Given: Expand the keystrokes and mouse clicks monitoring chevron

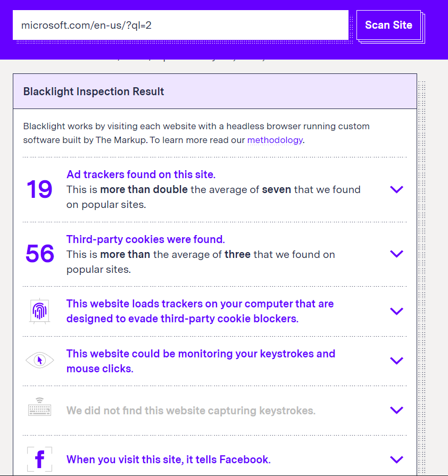Looking at the screenshot, I should tap(396, 361).
